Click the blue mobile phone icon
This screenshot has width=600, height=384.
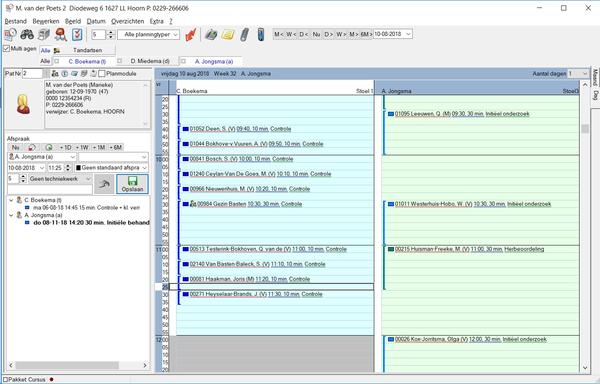tap(261, 34)
